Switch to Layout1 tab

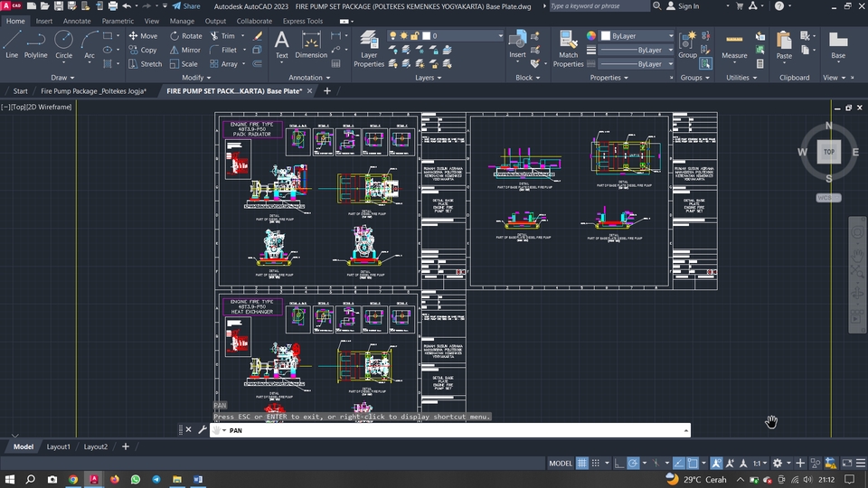(x=58, y=446)
